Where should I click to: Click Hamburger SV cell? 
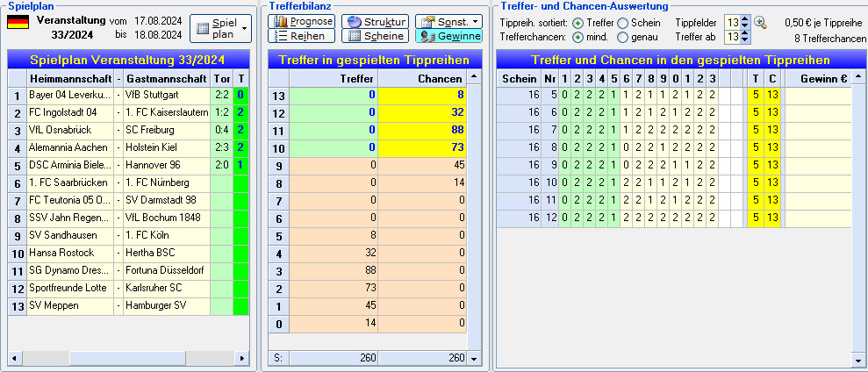(x=167, y=305)
